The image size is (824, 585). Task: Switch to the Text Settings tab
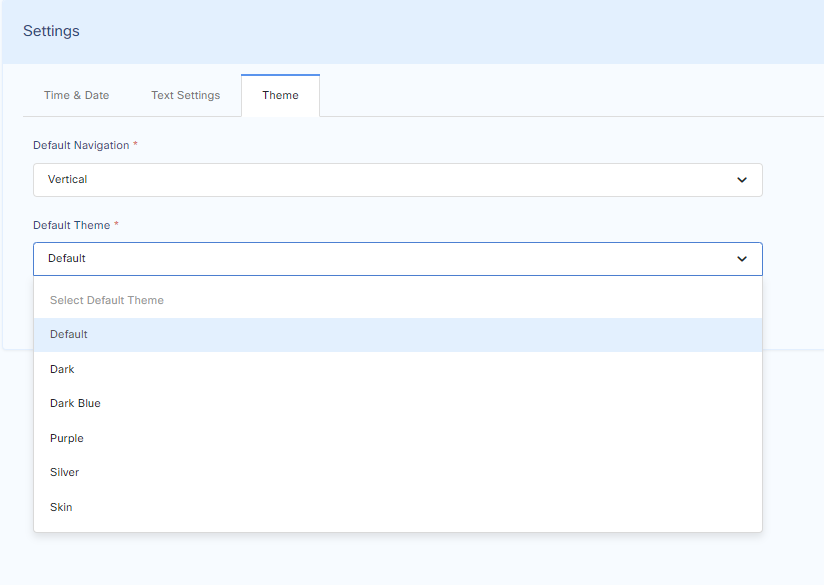pos(185,95)
